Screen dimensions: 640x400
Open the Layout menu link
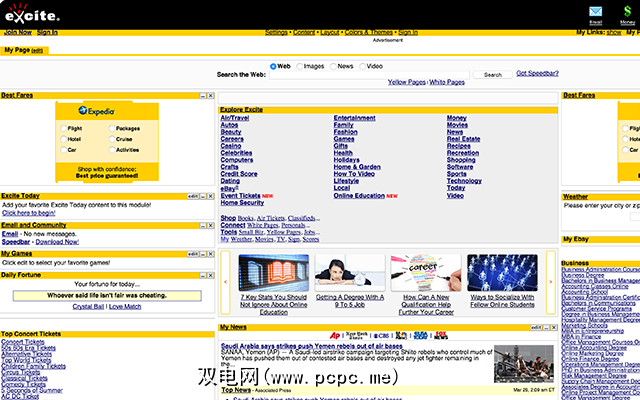tap(329, 33)
